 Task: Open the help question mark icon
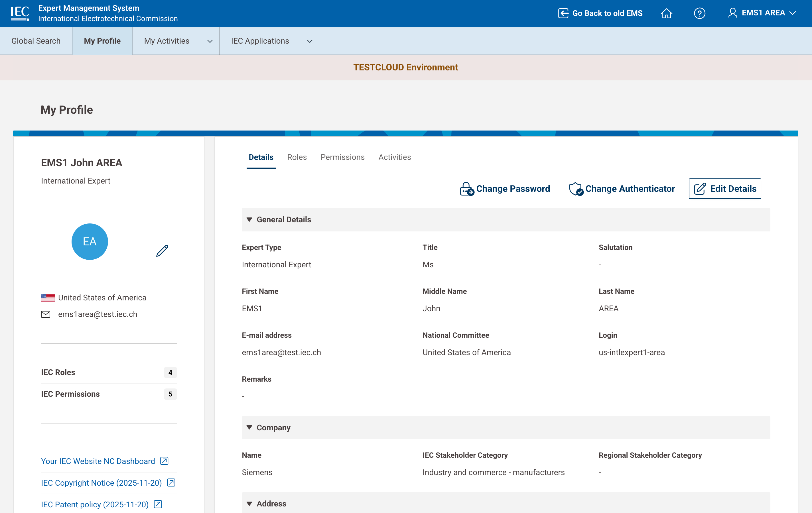click(x=699, y=13)
